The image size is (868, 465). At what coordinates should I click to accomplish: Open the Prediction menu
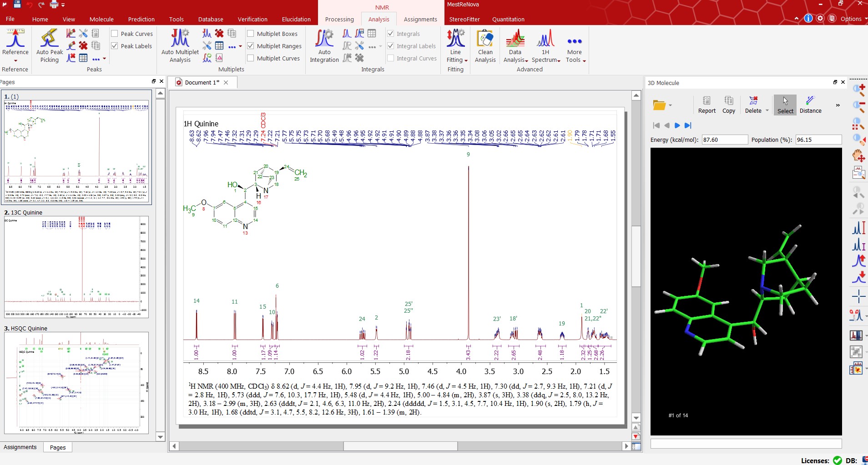tap(141, 19)
